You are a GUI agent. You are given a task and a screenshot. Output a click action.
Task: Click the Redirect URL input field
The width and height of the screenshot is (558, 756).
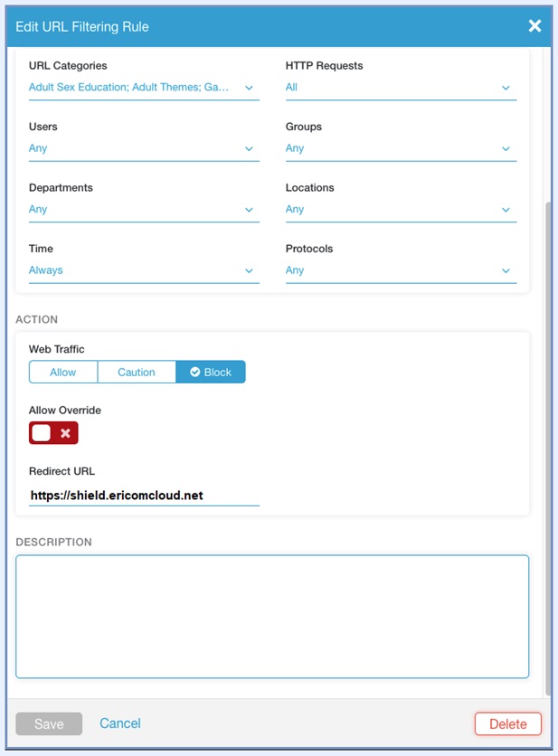click(x=144, y=496)
